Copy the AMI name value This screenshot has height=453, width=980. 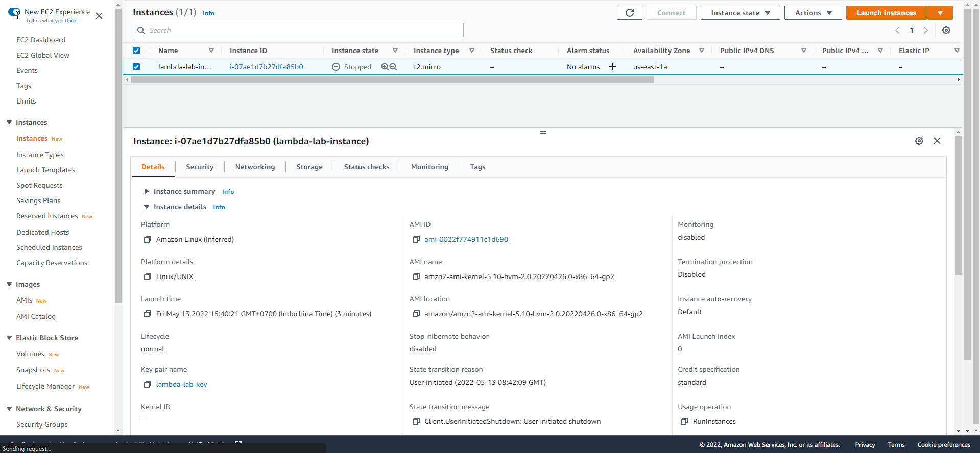click(416, 276)
